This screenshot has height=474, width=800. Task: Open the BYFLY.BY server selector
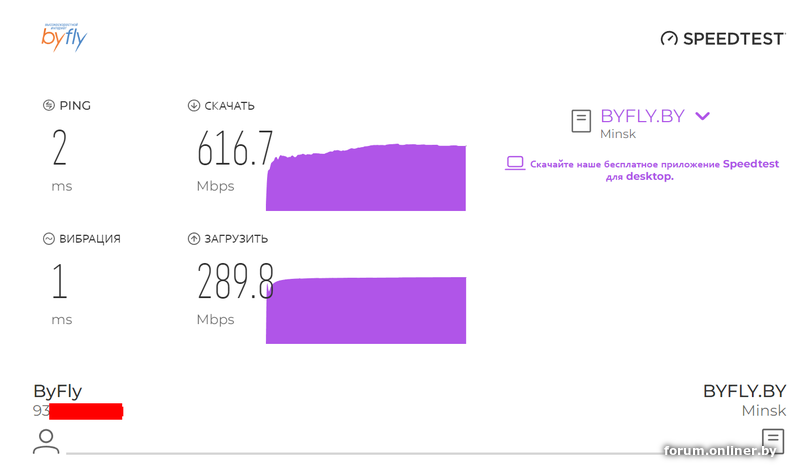(642, 116)
